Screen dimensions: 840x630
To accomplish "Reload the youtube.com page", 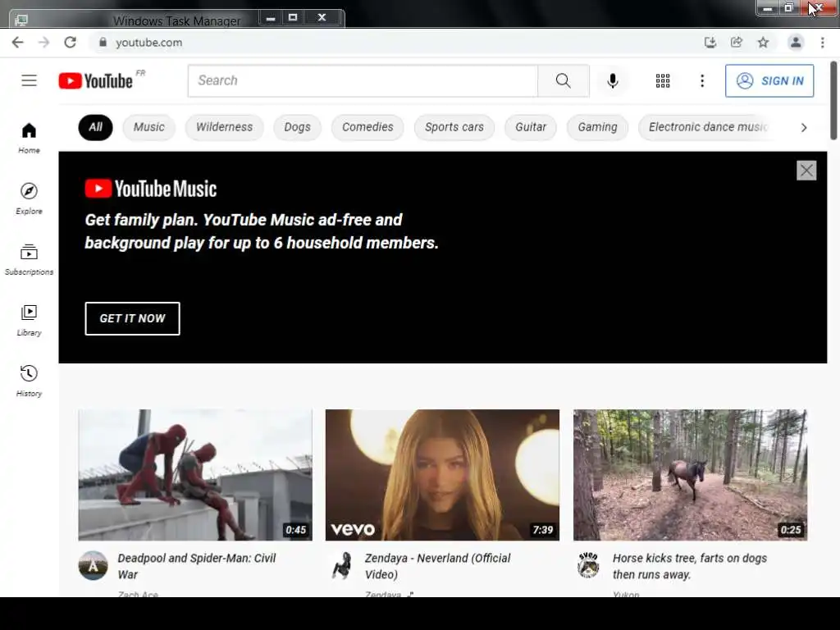I will (71, 43).
